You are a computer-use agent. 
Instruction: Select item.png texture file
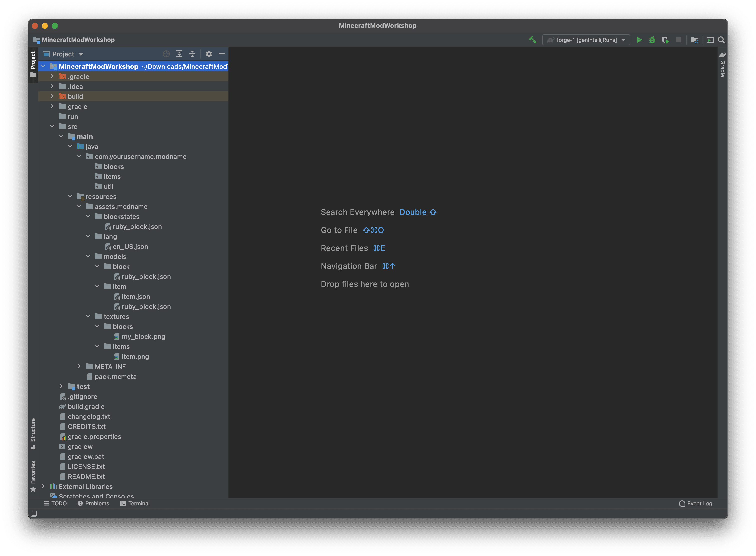(131, 356)
